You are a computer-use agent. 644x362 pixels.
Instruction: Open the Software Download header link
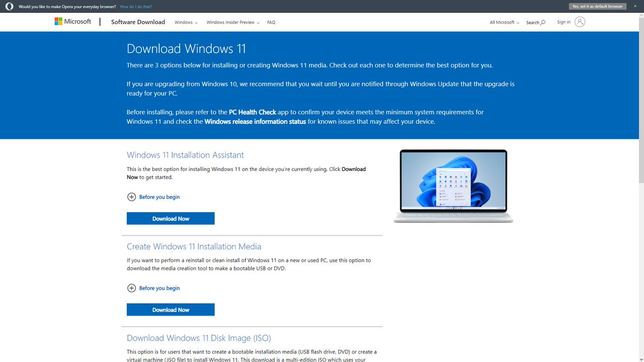click(138, 22)
